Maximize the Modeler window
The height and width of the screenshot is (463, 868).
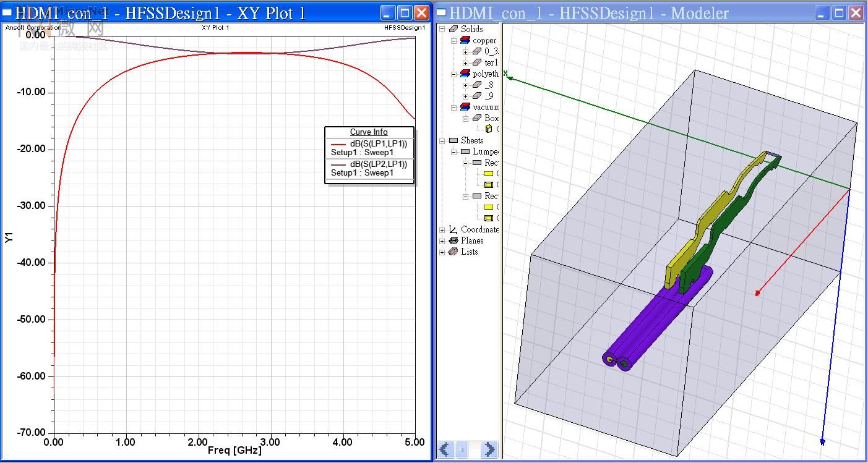pos(839,12)
